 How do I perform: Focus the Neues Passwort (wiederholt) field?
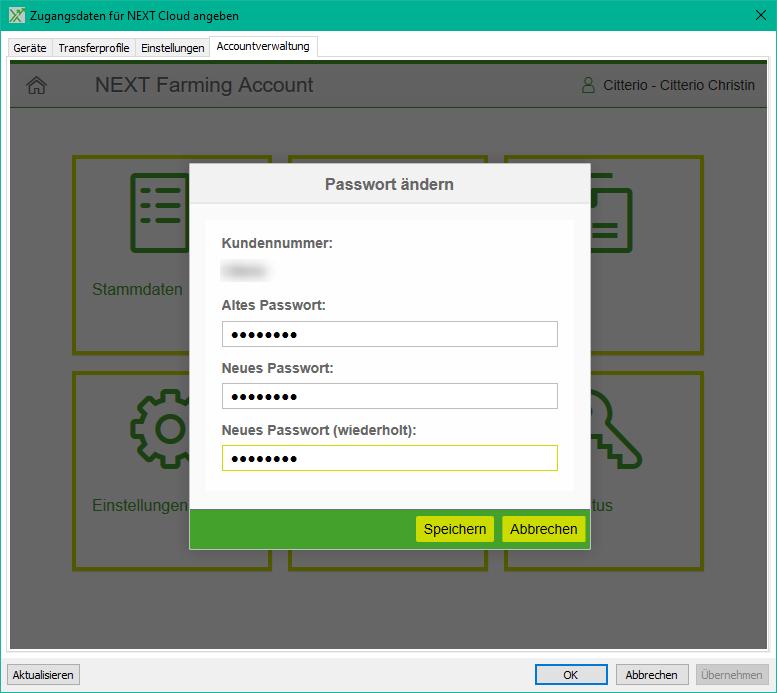click(x=389, y=458)
